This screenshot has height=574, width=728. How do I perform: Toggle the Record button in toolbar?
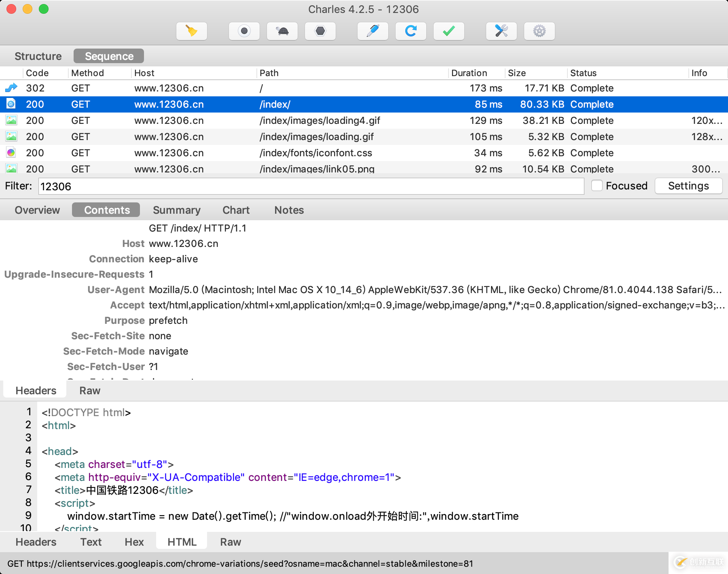click(244, 31)
